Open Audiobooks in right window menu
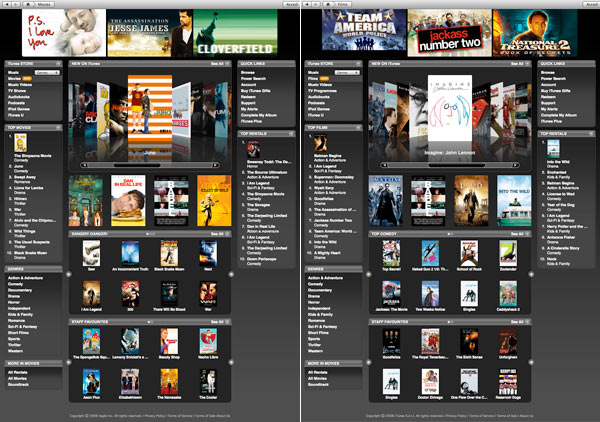The width and height of the screenshot is (600, 422). click(319, 97)
